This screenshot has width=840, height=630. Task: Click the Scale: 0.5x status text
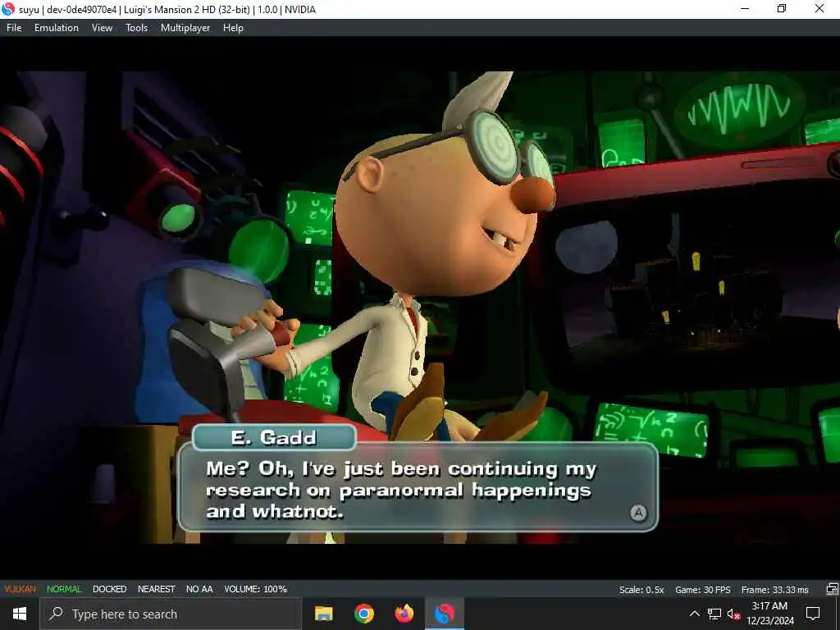[641, 590]
